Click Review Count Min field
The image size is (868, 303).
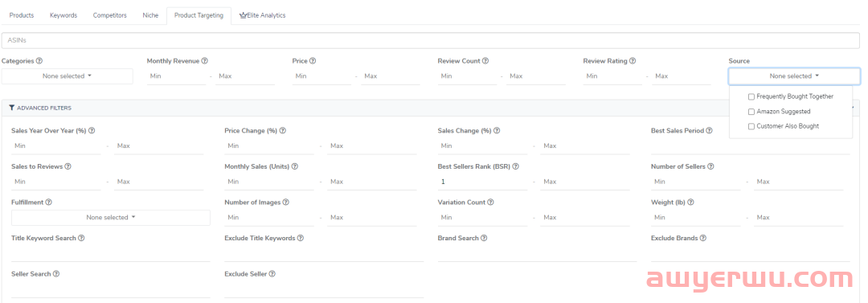tap(467, 76)
